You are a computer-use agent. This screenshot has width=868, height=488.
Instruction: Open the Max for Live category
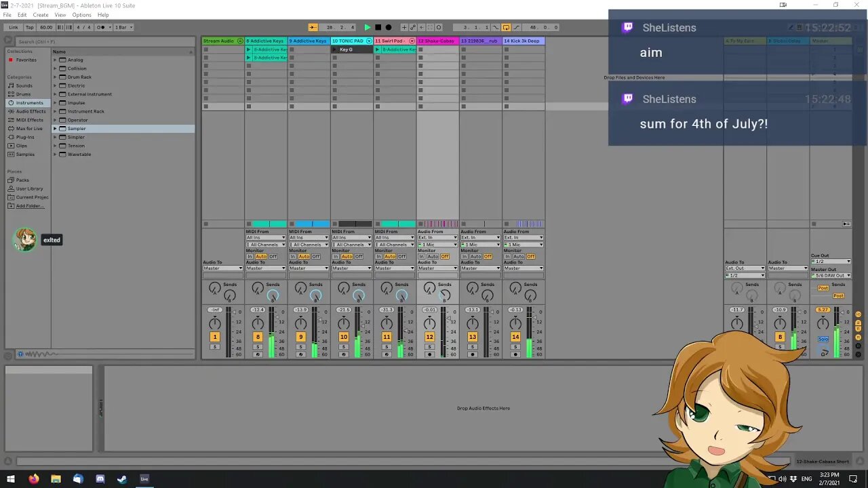29,128
